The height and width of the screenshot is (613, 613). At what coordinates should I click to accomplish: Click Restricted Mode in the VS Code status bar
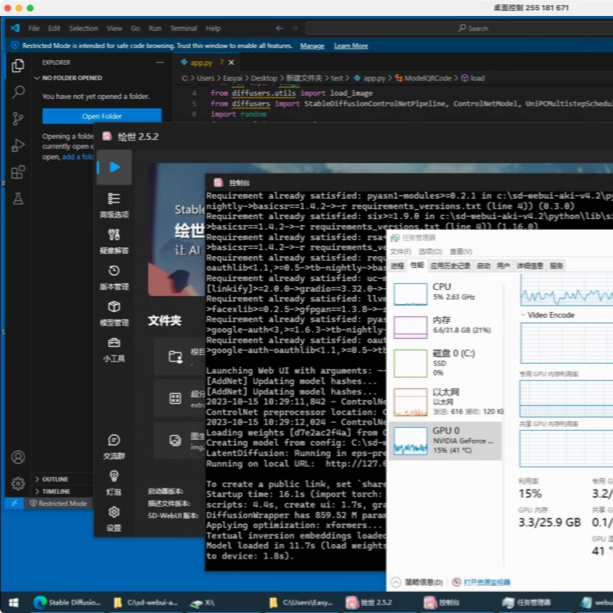(59, 503)
